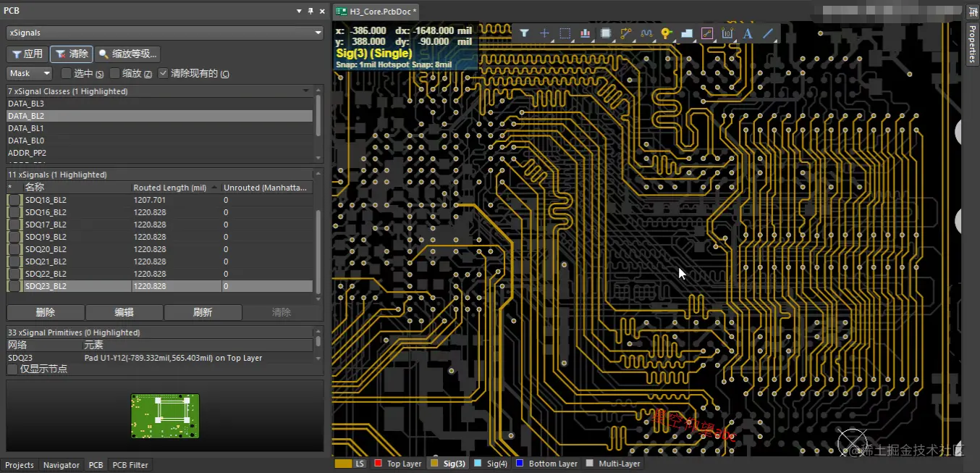Choose the place polygon pour tool
This screenshot has height=473, width=980.
(x=687, y=33)
